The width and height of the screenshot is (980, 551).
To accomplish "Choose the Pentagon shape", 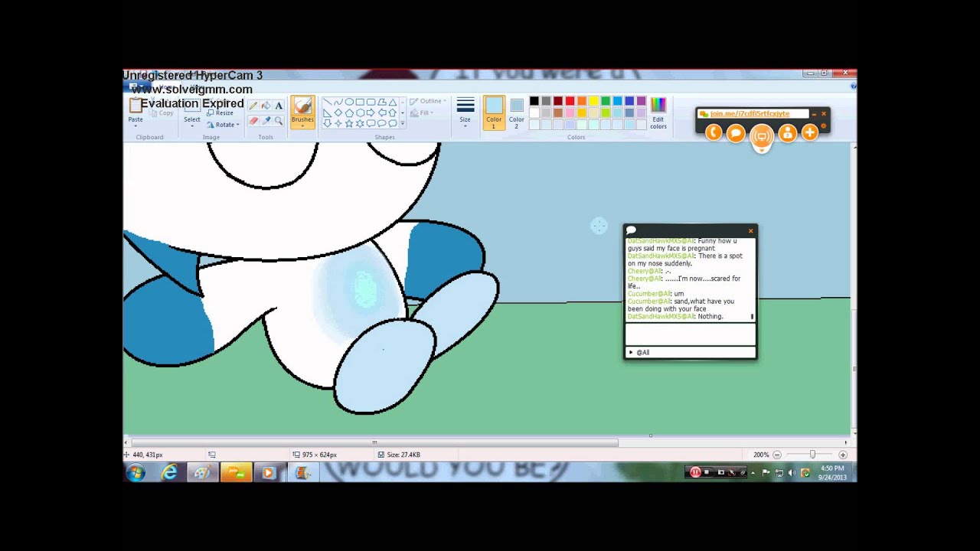I will (x=349, y=112).
